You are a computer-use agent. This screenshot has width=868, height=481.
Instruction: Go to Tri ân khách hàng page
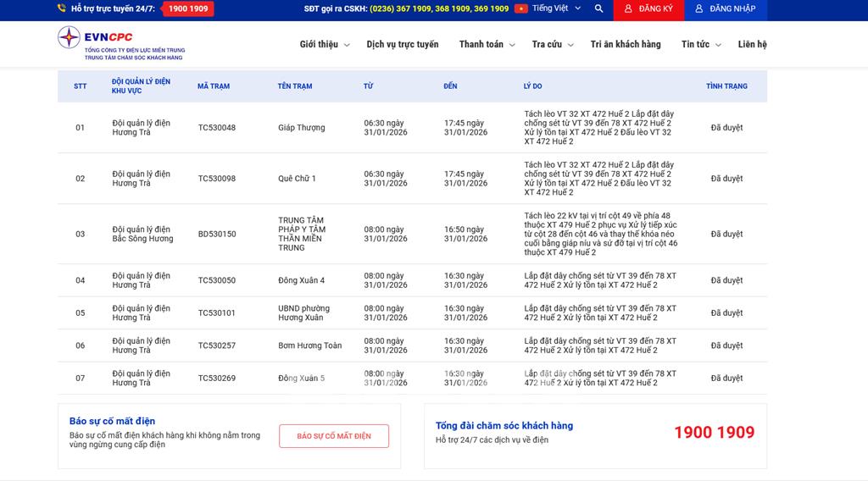click(626, 45)
